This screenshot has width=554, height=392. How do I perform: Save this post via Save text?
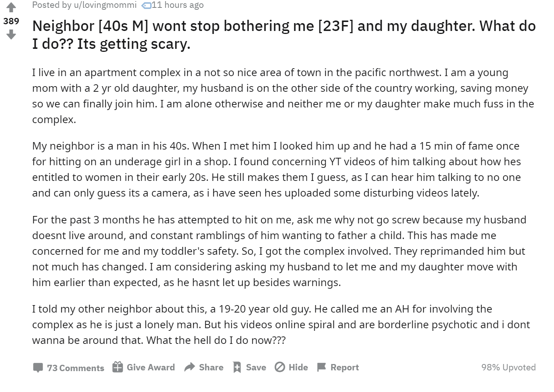pos(256,367)
